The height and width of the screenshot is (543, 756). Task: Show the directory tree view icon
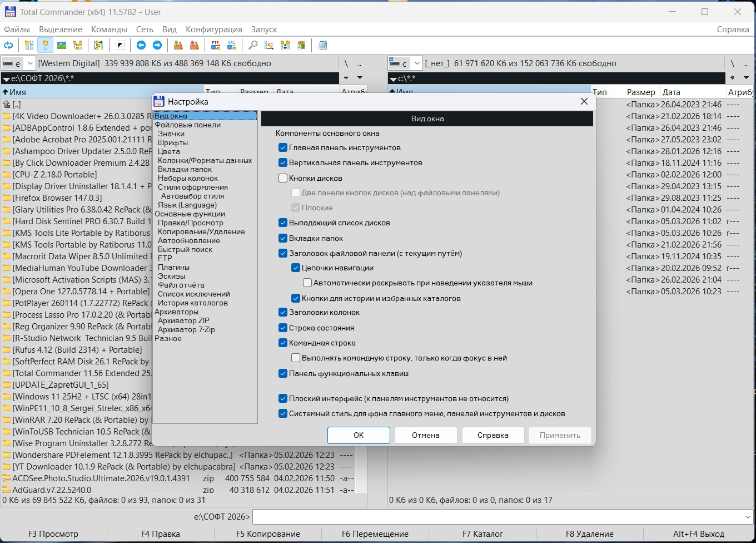coord(78,46)
